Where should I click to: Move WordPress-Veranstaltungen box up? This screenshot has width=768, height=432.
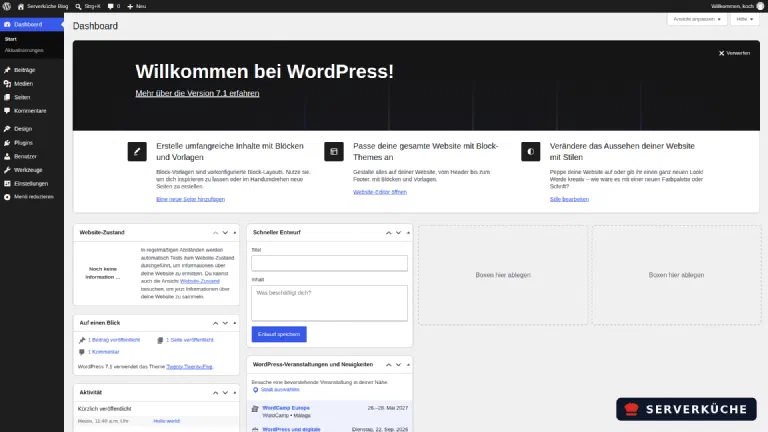(x=388, y=365)
